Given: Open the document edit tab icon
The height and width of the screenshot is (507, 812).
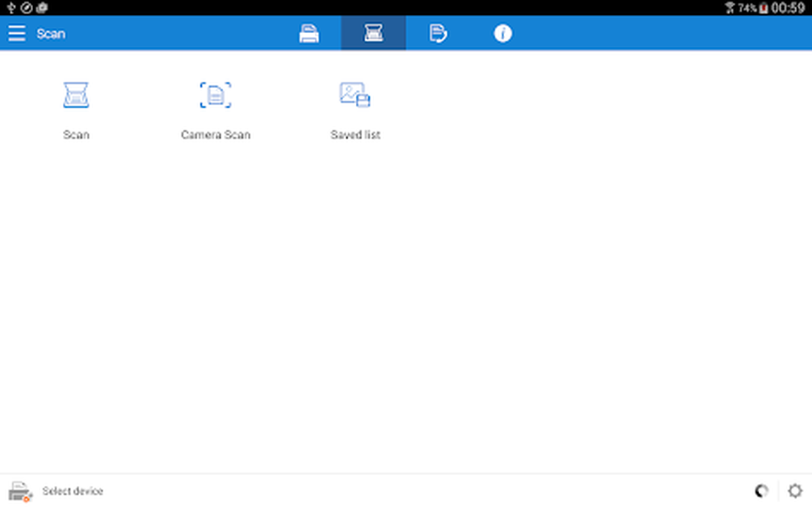Looking at the screenshot, I should [438, 33].
